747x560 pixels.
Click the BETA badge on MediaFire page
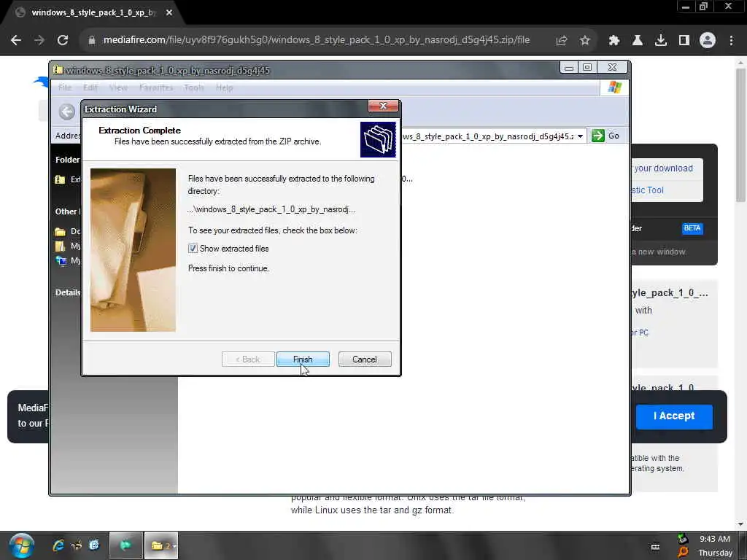pyautogui.click(x=692, y=228)
